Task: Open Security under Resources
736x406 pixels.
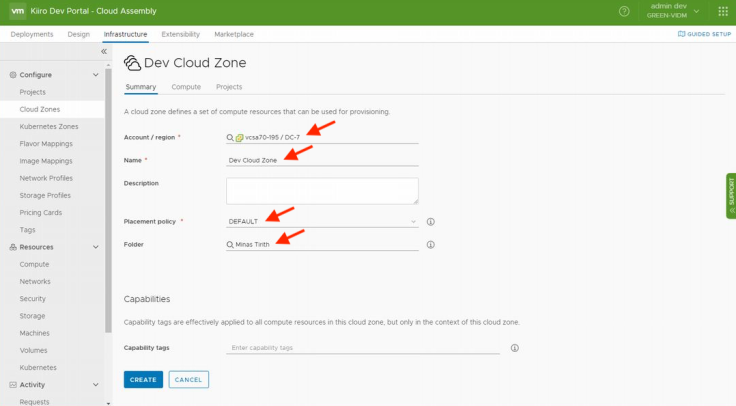Action: point(32,299)
